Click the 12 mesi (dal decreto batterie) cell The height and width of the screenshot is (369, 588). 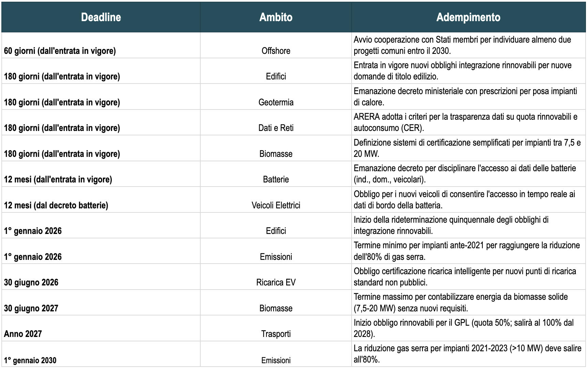pyautogui.click(x=56, y=205)
